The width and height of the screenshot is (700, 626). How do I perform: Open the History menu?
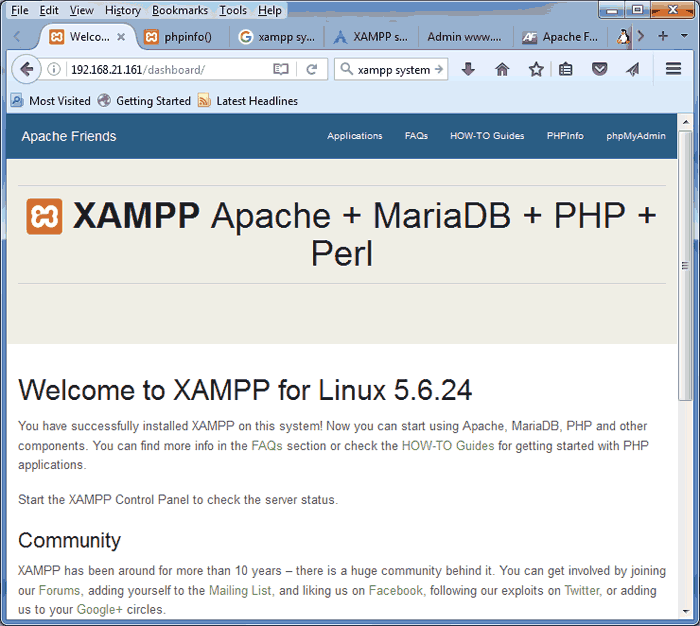tap(123, 10)
